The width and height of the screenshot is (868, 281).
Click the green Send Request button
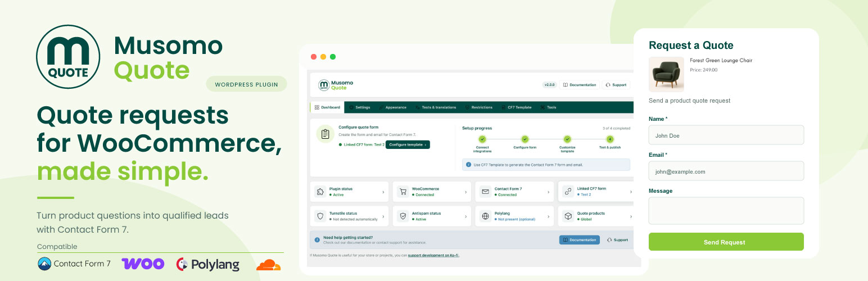pyautogui.click(x=726, y=242)
